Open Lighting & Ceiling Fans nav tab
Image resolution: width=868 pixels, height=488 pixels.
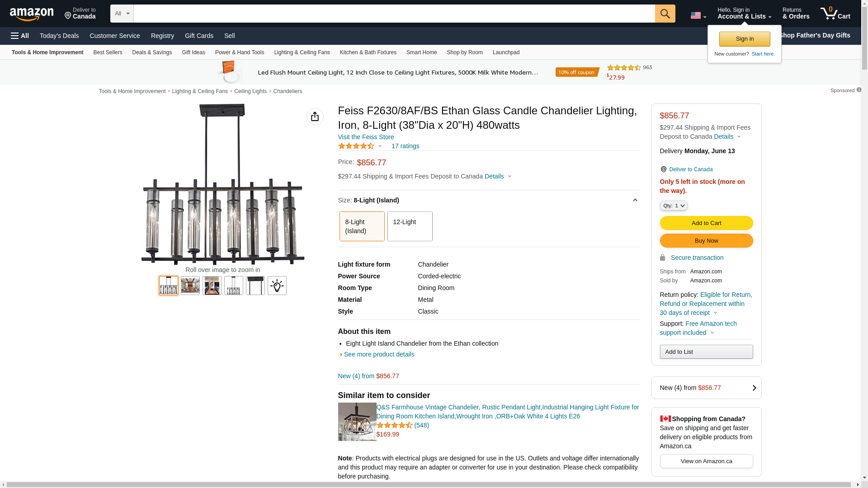point(302,52)
